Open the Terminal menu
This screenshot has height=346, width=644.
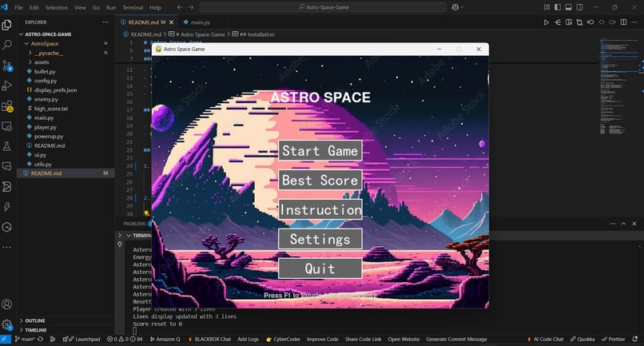click(133, 7)
